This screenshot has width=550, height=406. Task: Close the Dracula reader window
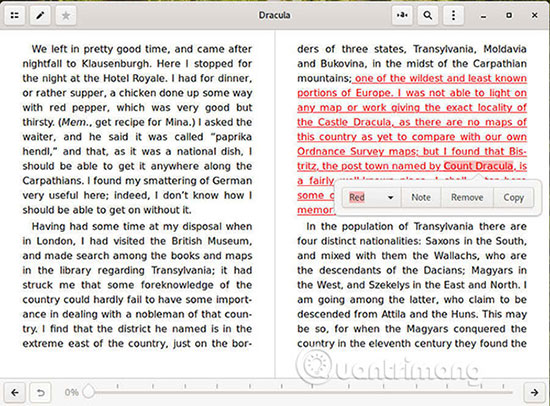point(535,15)
